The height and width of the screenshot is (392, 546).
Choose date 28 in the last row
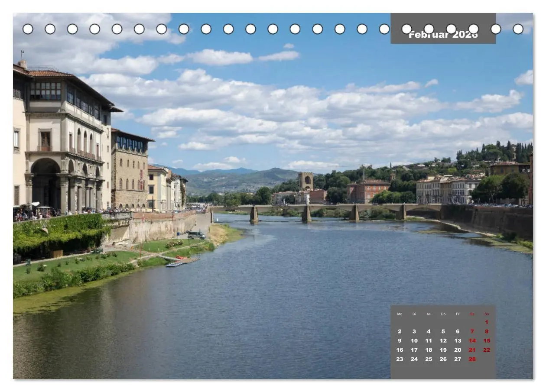pyautogui.click(x=472, y=359)
